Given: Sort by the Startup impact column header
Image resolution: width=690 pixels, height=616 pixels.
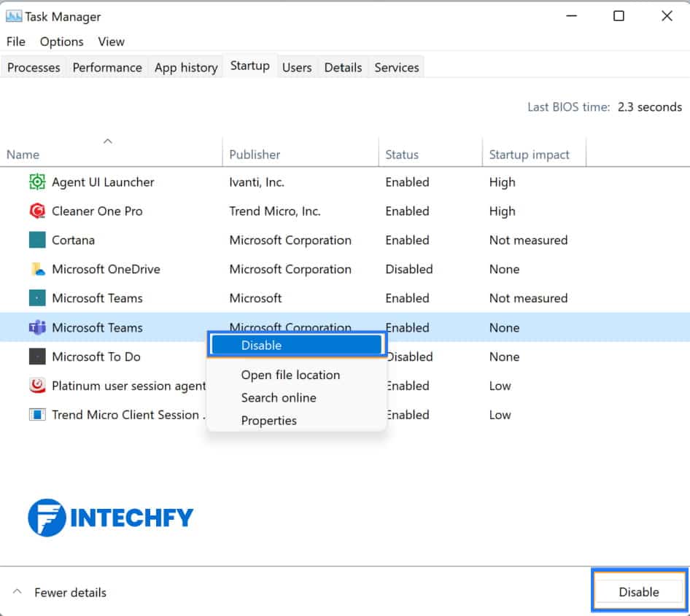Looking at the screenshot, I should coord(530,155).
